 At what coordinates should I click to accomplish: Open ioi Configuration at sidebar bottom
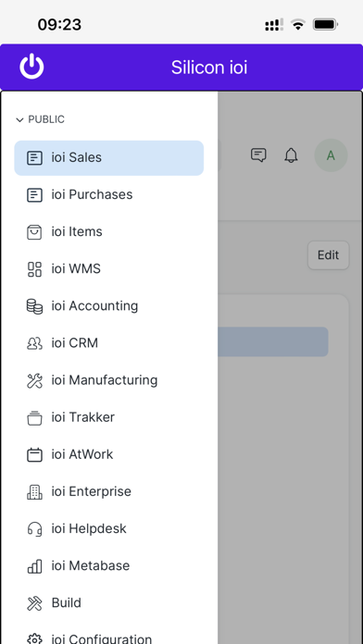[x=109, y=637]
